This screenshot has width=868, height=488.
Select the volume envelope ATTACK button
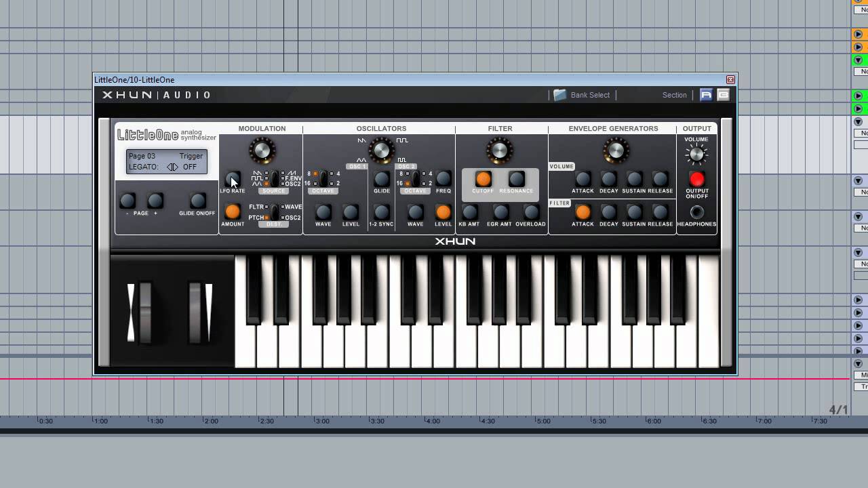coord(583,179)
